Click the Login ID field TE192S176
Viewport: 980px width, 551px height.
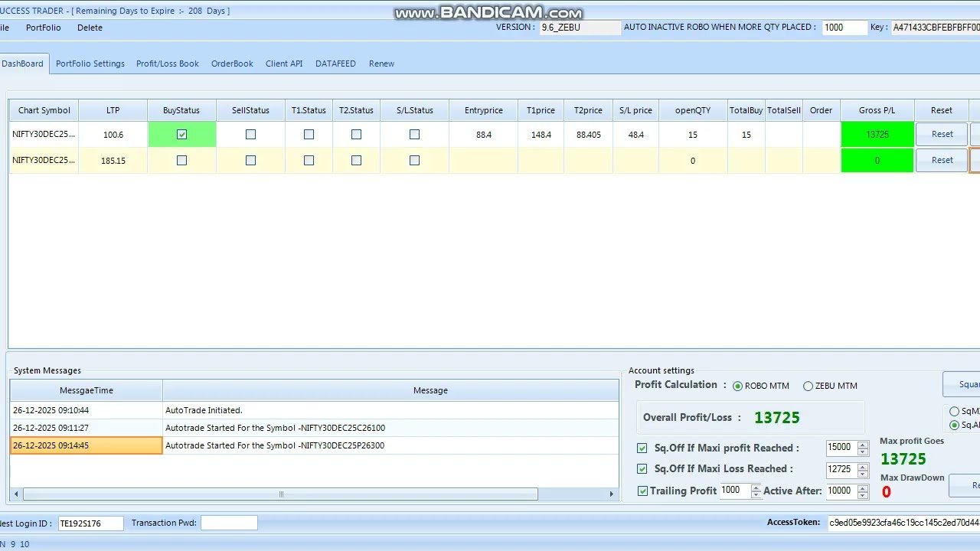click(90, 523)
